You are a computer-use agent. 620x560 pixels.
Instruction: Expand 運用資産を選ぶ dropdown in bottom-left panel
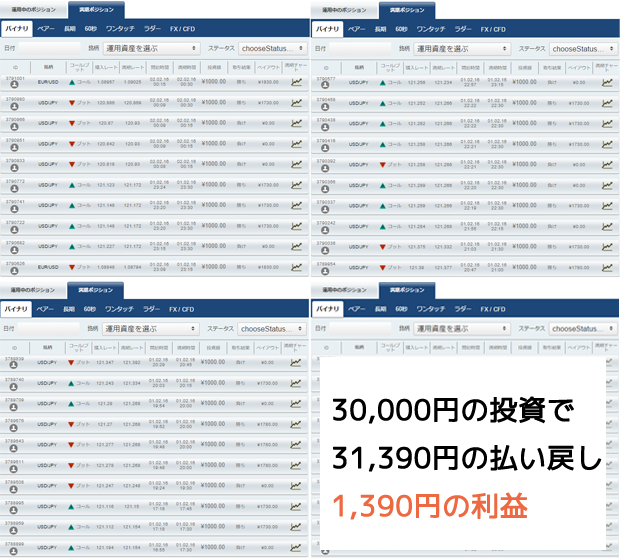(x=151, y=329)
